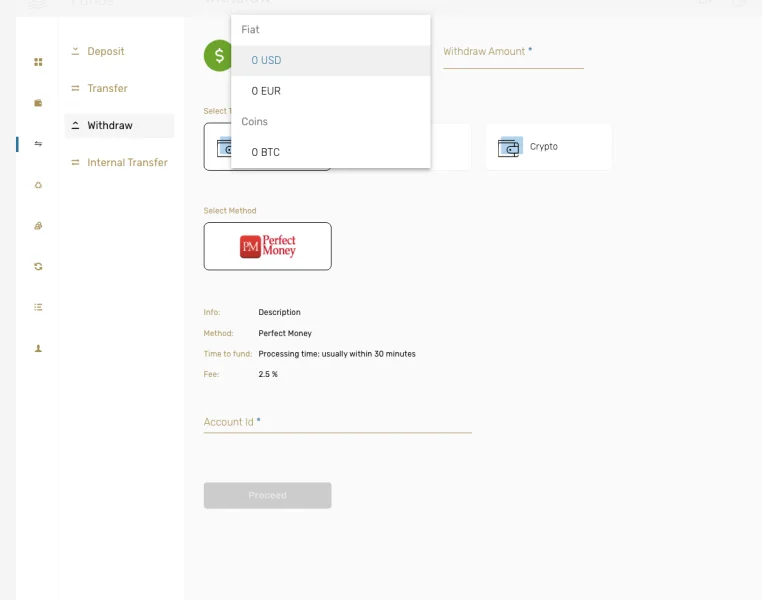Click the refresh arrows sidebar icon
The image size is (762, 600).
pos(38,267)
